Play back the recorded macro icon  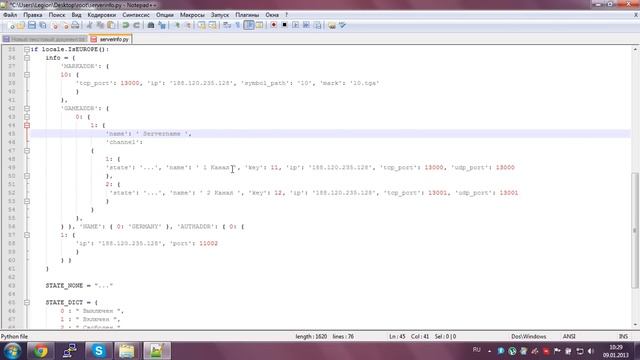coord(296,25)
